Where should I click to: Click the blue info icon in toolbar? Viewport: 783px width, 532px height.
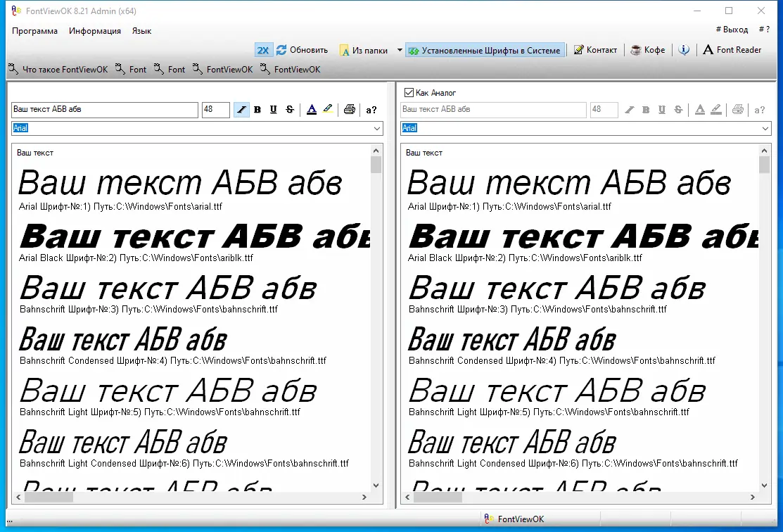[684, 50]
